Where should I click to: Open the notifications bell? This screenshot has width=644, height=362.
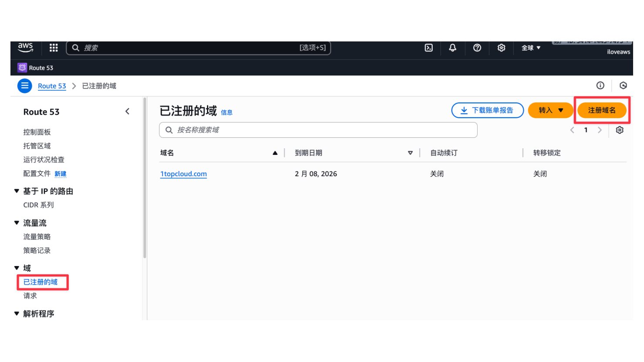coord(453,48)
